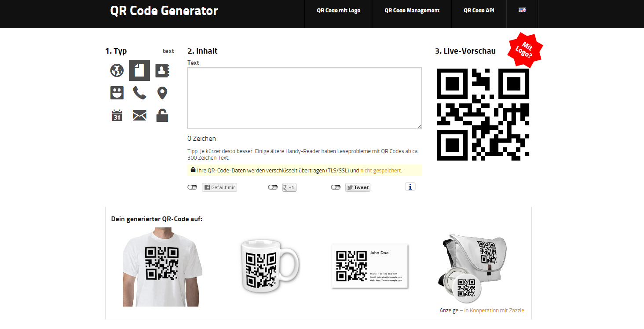Select the smiley face type icon

click(117, 93)
